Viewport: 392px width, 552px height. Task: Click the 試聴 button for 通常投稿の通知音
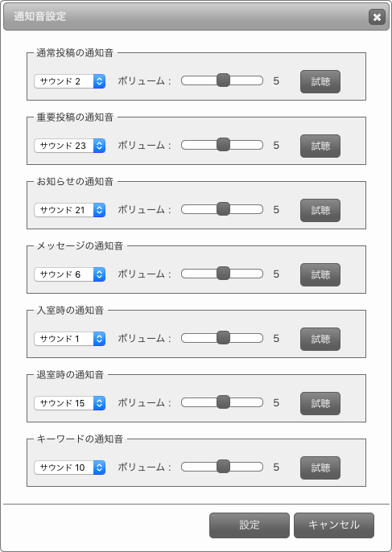click(x=320, y=82)
